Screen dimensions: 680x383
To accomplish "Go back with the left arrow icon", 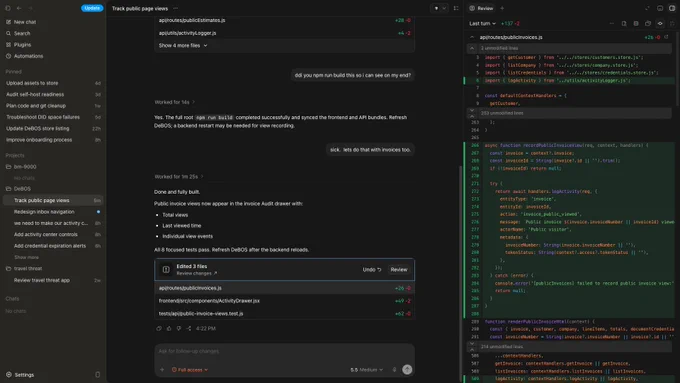I will click(x=19, y=8).
